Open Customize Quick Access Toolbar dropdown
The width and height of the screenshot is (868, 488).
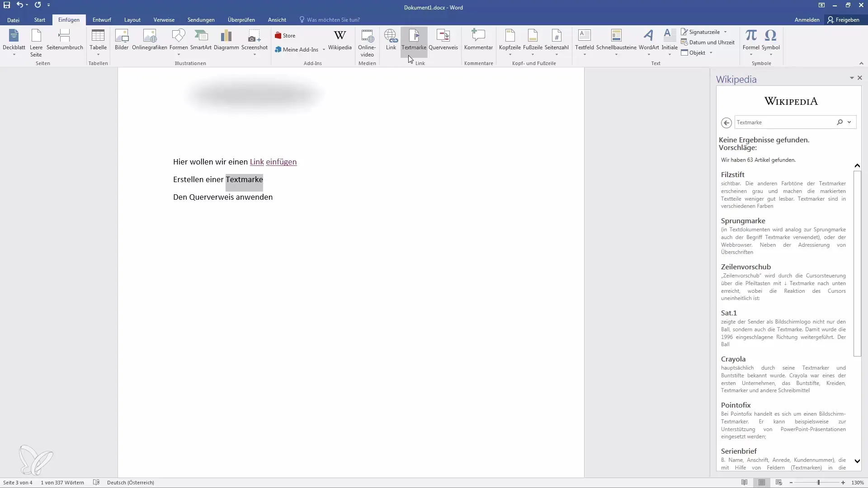[48, 5]
